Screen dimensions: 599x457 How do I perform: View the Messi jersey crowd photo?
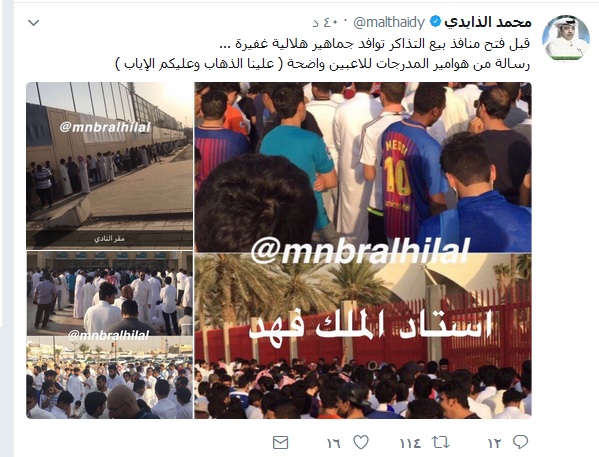[363, 167]
